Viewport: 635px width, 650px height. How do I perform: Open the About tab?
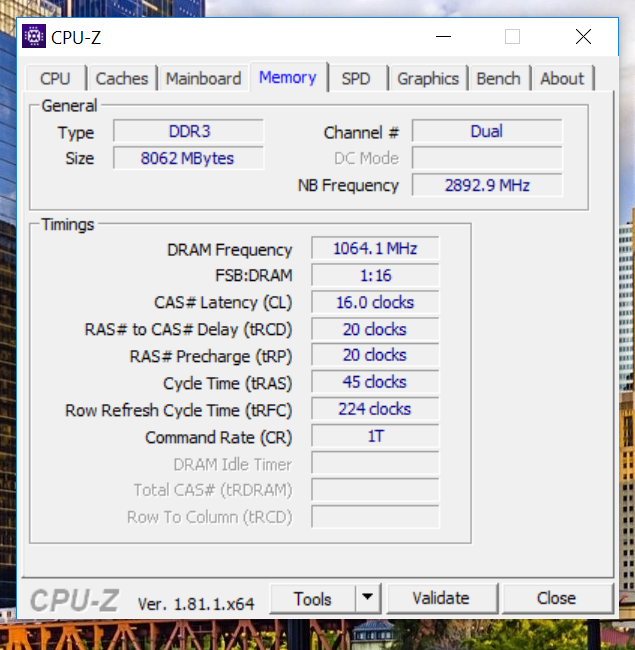562,78
